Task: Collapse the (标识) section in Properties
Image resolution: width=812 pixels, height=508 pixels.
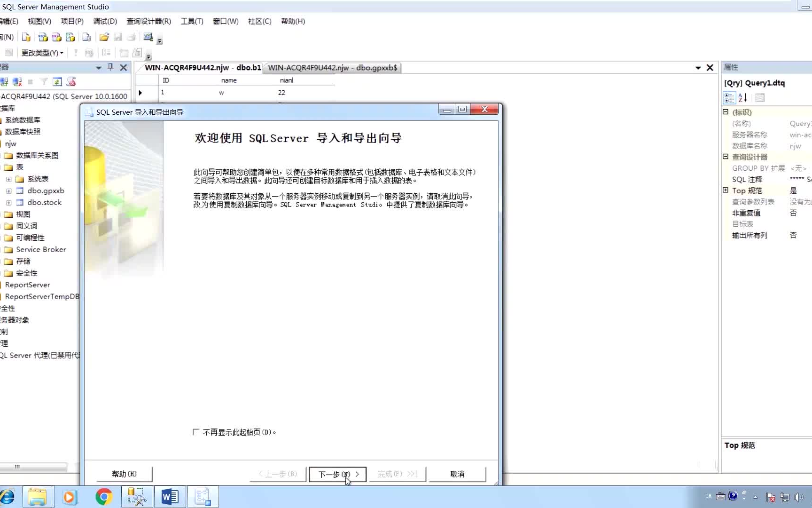Action: [726, 112]
